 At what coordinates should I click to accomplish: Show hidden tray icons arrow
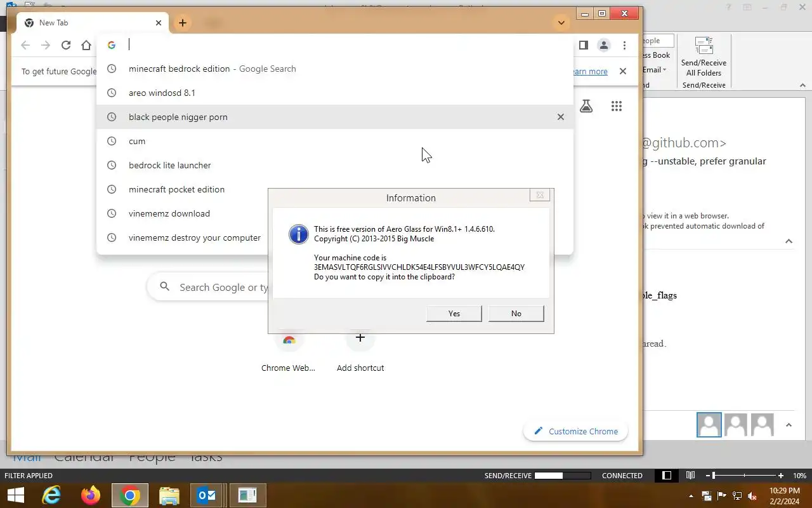coord(691,496)
